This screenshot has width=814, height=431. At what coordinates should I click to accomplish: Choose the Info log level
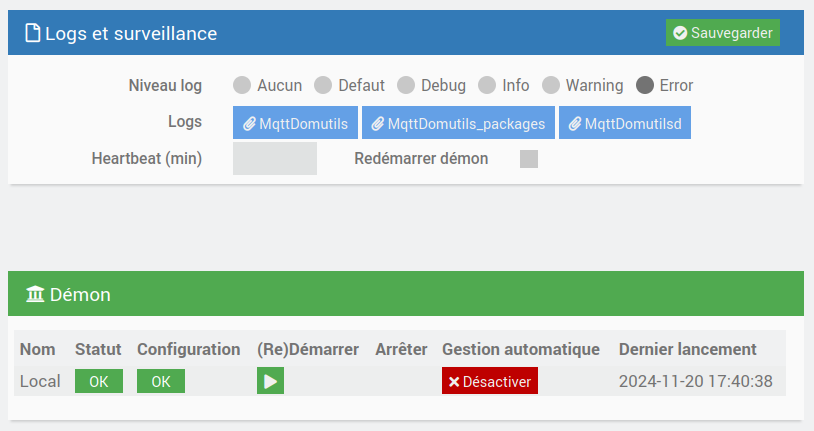pyautogui.click(x=487, y=85)
